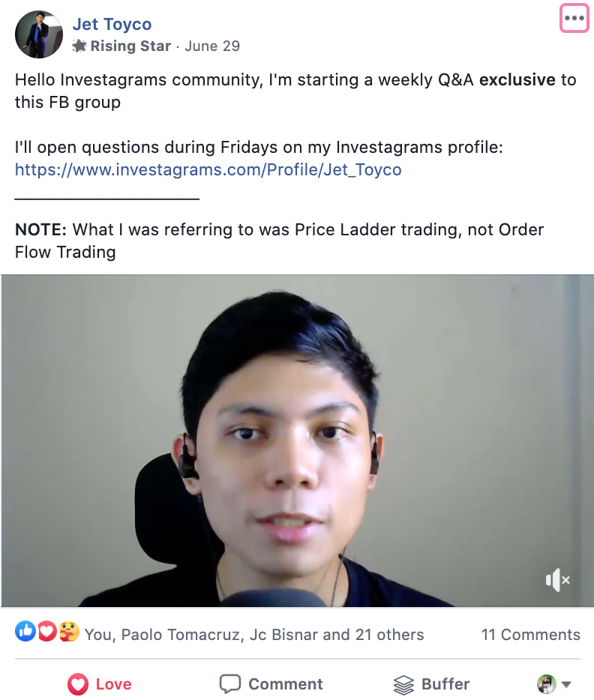This screenshot has width=594, height=700.
Task: Unmute the video with the speaker icon
Action: [x=558, y=580]
